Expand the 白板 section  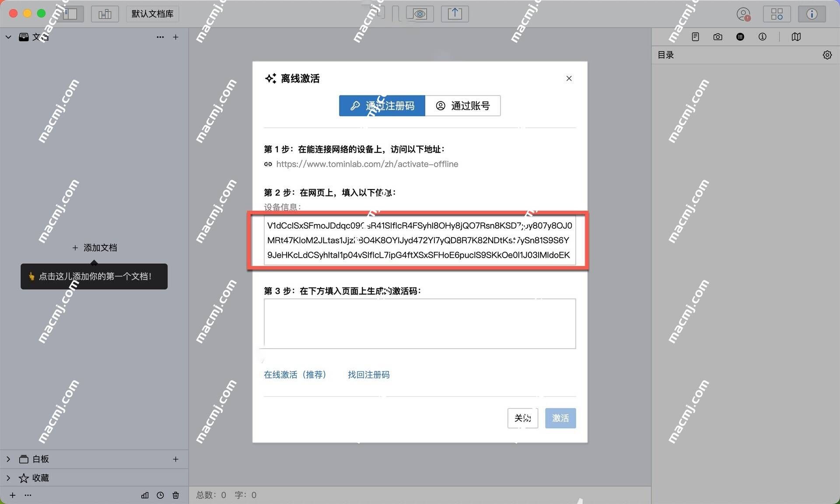(8, 459)
